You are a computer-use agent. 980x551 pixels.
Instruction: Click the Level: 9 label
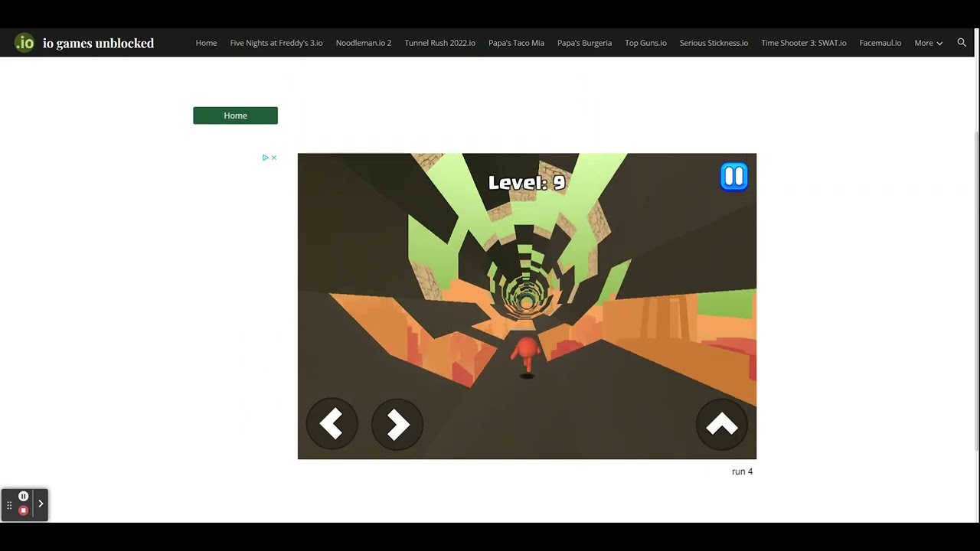pyautogui.click(x=527, y=182)
